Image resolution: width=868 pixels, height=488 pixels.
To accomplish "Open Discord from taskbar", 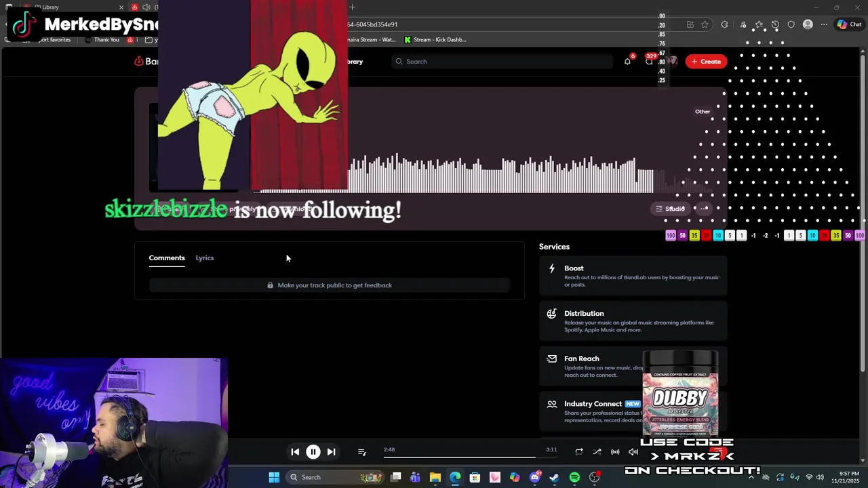I will 535,477.
